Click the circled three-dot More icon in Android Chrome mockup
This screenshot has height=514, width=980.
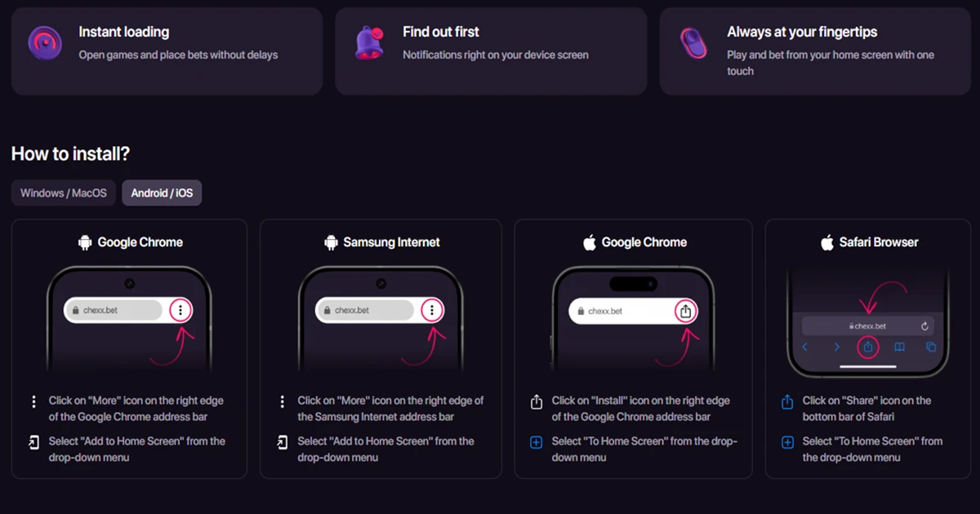click(180, 310)
